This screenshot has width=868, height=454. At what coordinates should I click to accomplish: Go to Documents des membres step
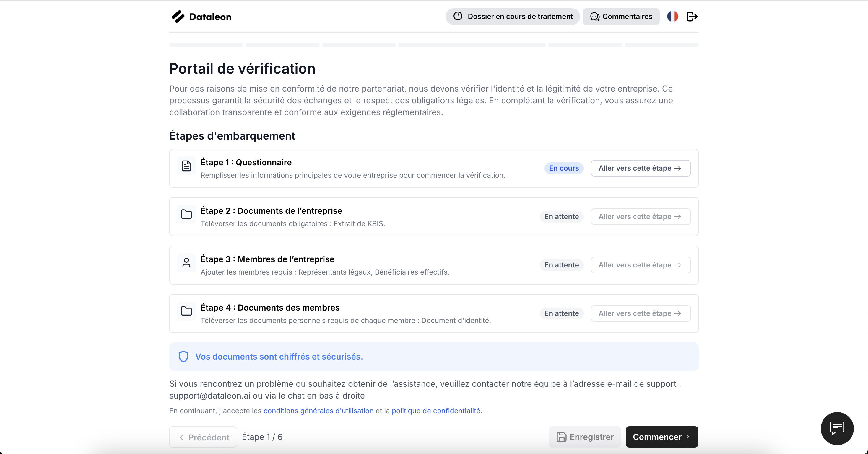641,313
